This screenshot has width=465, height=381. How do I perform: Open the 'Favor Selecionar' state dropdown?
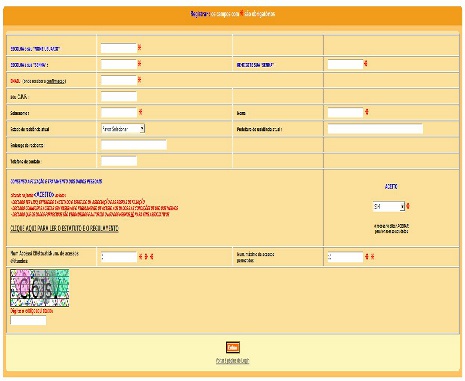coord(123,129)
